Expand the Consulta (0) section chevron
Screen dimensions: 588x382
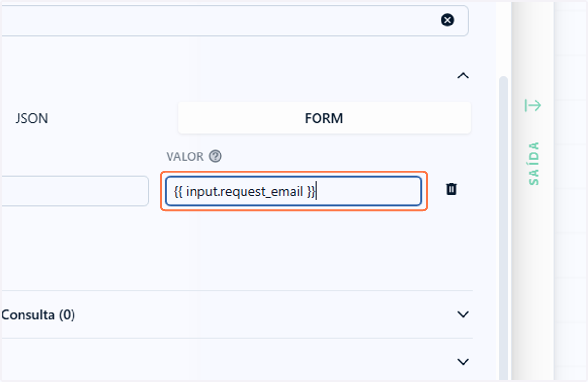[x=463, y=314]
